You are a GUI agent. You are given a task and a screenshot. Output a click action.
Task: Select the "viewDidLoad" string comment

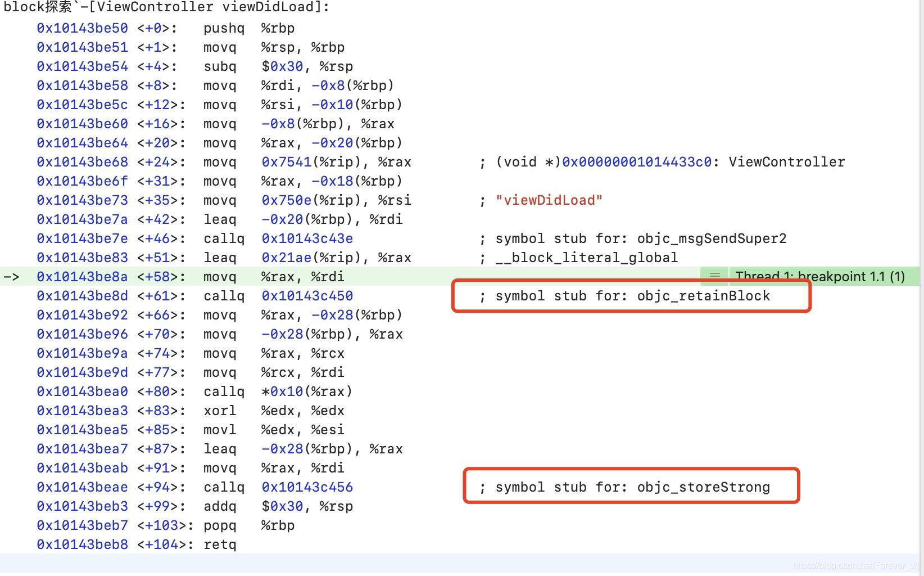coord(549,200)
